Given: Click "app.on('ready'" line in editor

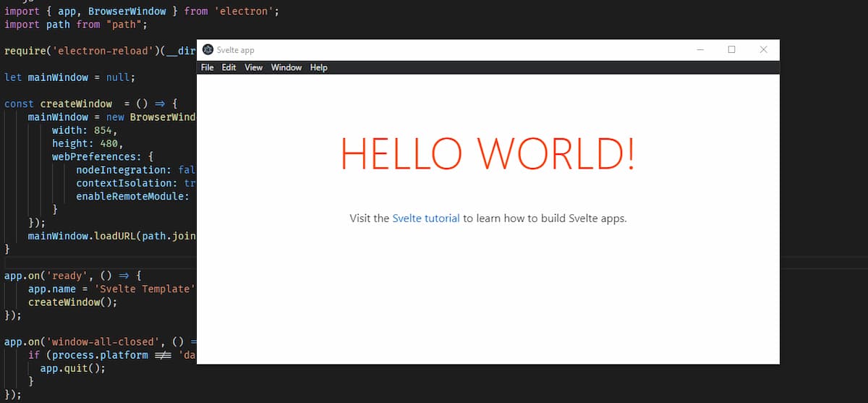Looking at the screenshot, I should click(x=73, y=276).
